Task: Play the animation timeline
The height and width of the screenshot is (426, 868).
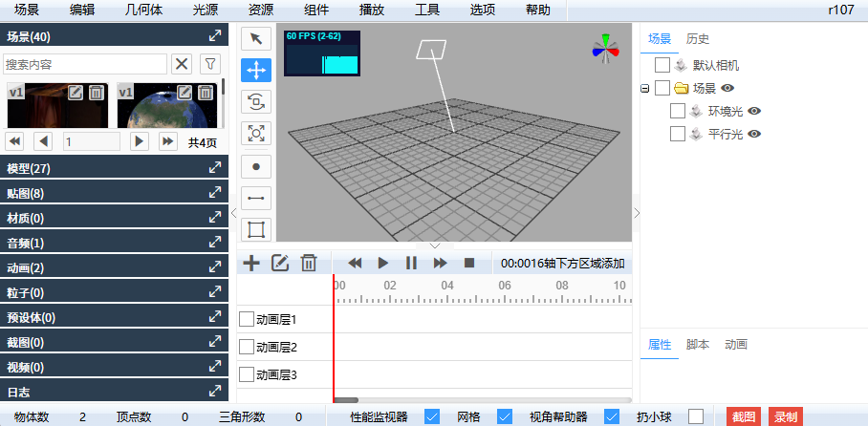Action: pos(383,263)
